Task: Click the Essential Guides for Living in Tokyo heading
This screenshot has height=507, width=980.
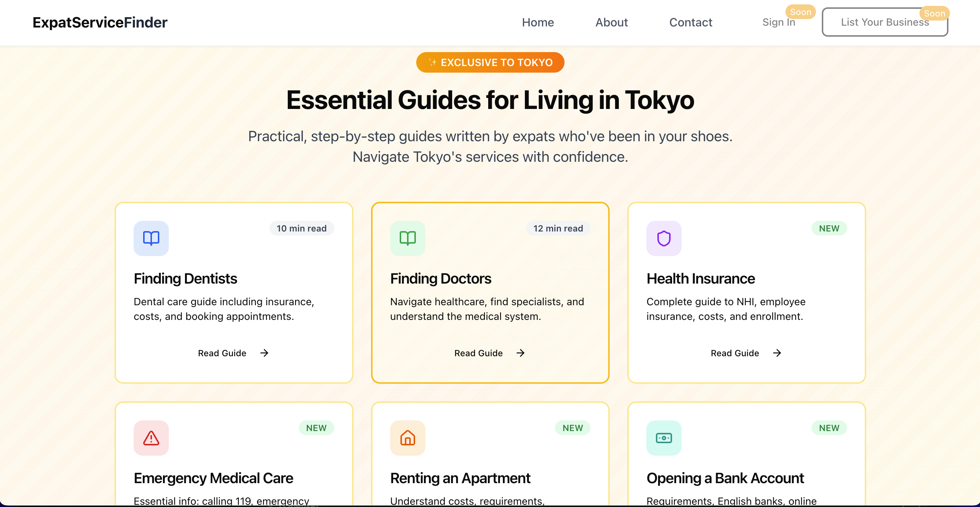Action: coord(490,100)
